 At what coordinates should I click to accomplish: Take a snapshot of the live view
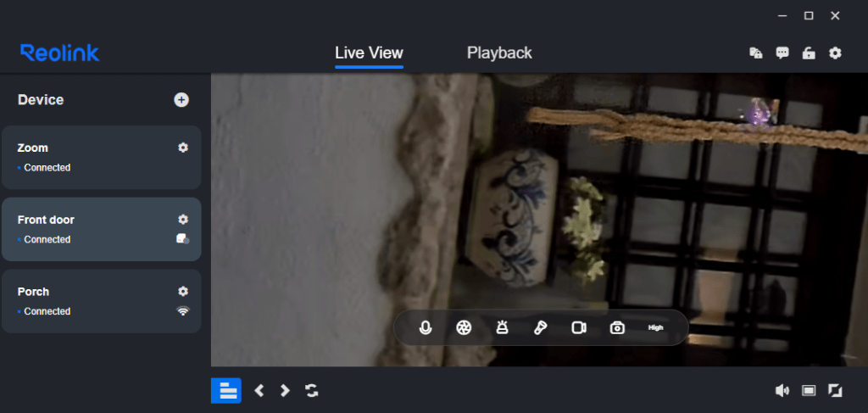pos(617,327)
